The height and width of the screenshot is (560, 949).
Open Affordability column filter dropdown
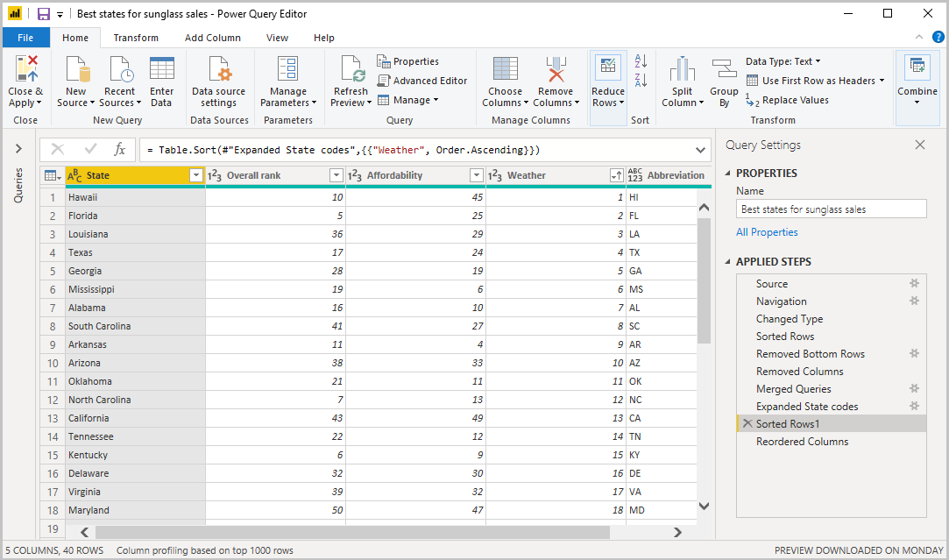477,175
